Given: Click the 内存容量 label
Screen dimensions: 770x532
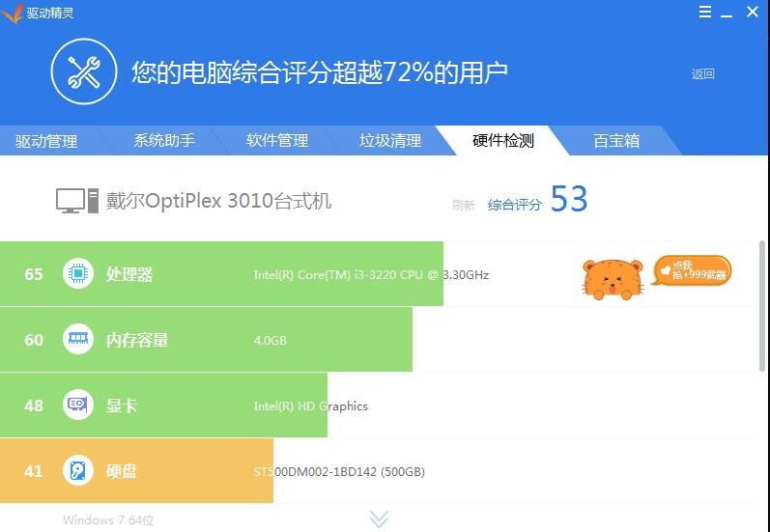Looking at the screenshot, I should [x=137, y=340].
